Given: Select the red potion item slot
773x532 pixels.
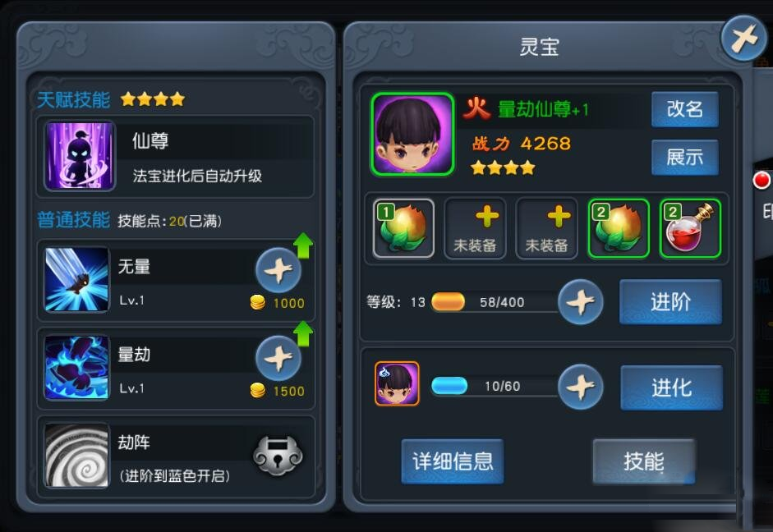Looking at the screenshot, I should [690, 228].
